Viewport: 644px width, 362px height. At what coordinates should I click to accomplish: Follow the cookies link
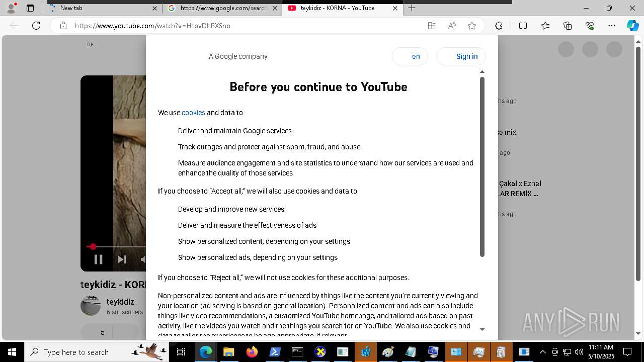(x=194, y=113)
